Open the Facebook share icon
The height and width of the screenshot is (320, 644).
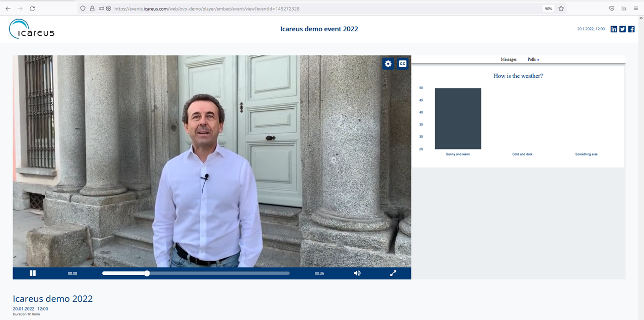coord(631,29)
